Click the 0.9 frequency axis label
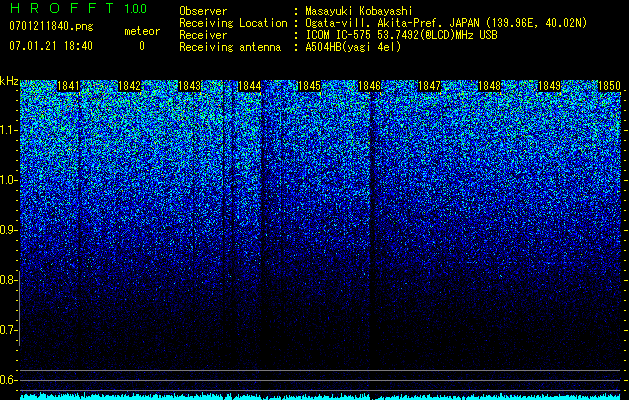 [x=8, y=230]
